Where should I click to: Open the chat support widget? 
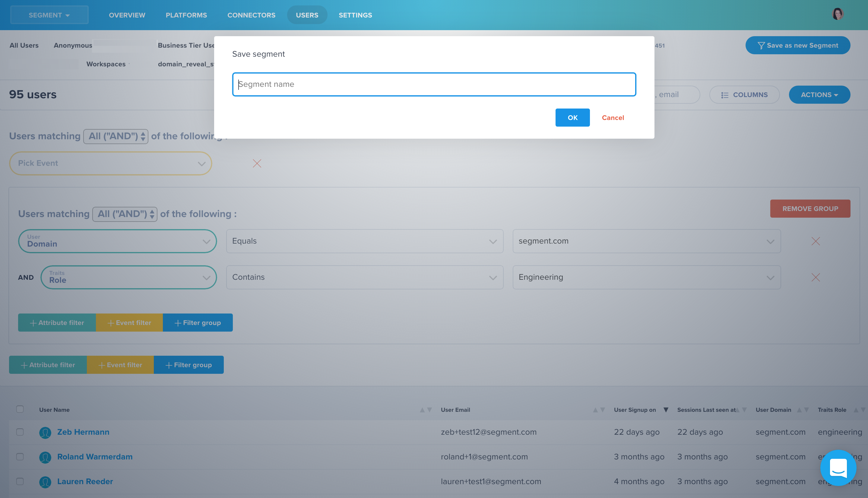[838, 468]
